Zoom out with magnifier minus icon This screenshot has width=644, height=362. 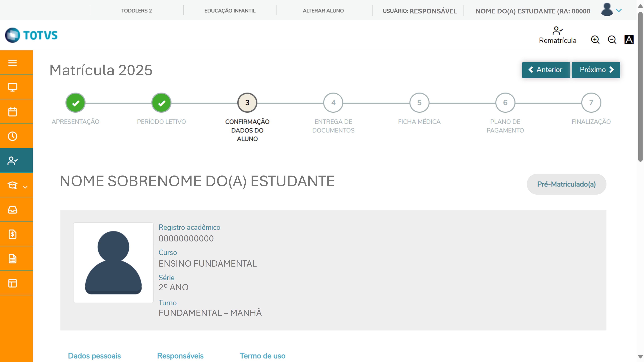tap(612, 40)
